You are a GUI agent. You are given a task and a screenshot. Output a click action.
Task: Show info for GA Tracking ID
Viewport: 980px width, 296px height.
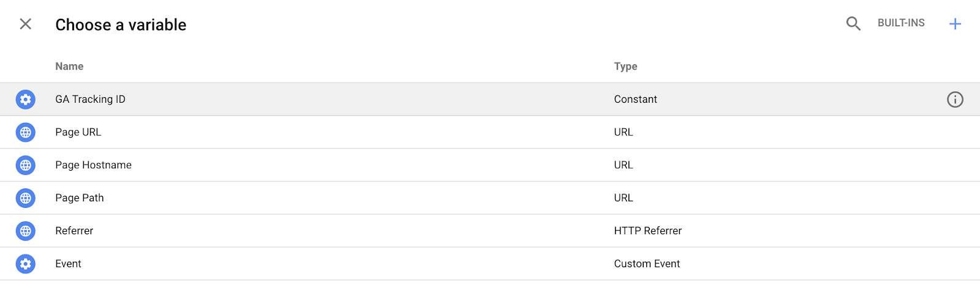point(955,99)
